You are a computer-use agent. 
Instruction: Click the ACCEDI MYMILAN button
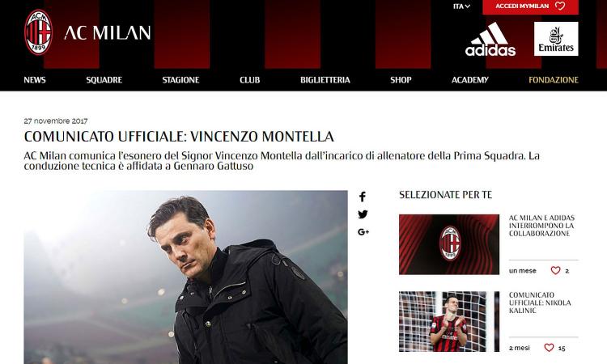[530, 6]
